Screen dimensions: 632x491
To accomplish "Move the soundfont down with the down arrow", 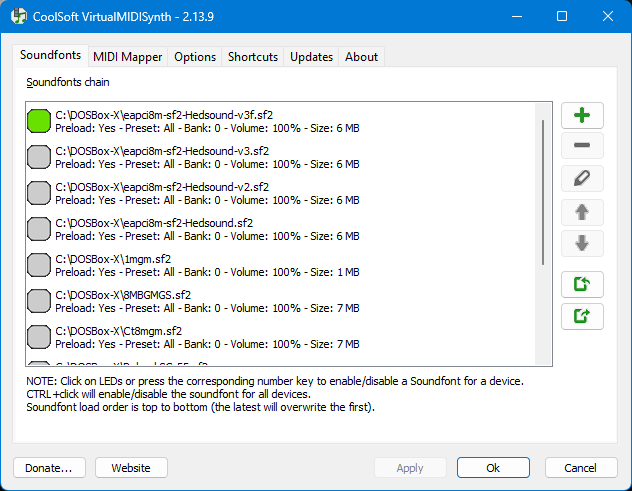I will pos(582,243).
